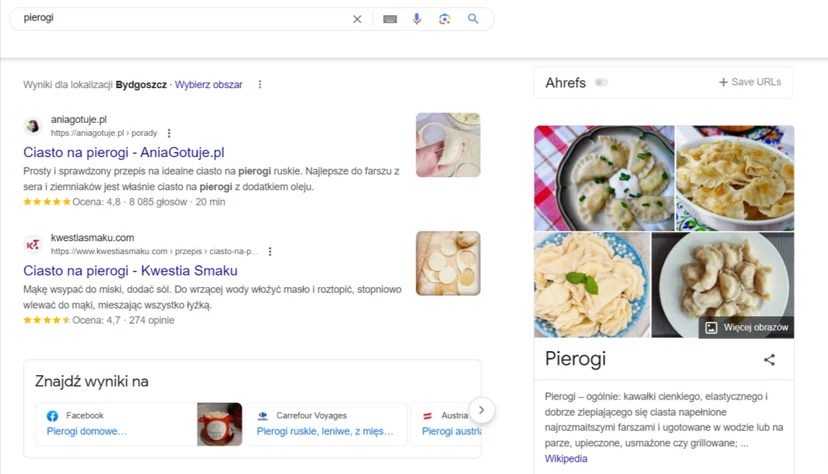The height and width of the screenshot is (474, 828).
Task: Click the Carrefour Voyages logo icon
Action: (262, 416)
